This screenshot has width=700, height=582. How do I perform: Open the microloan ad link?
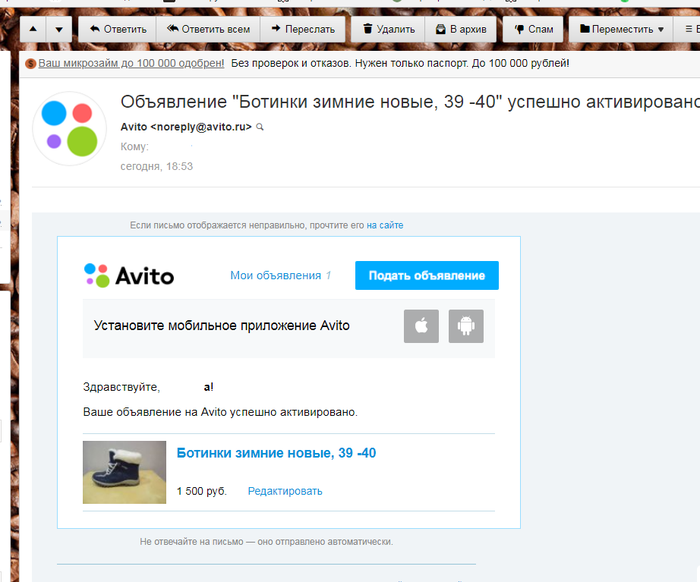point(131,63)
